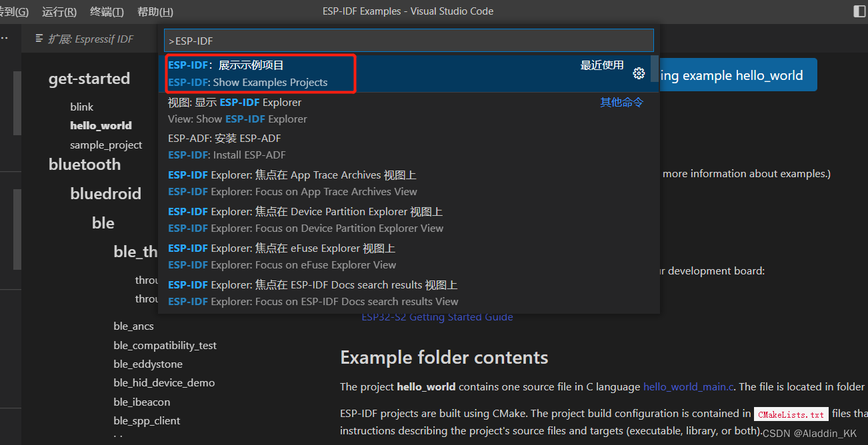The width and height of the screenshot is (868, 445).
Task: Select Focus on Device Partition Explorer View
Action: 405,220
